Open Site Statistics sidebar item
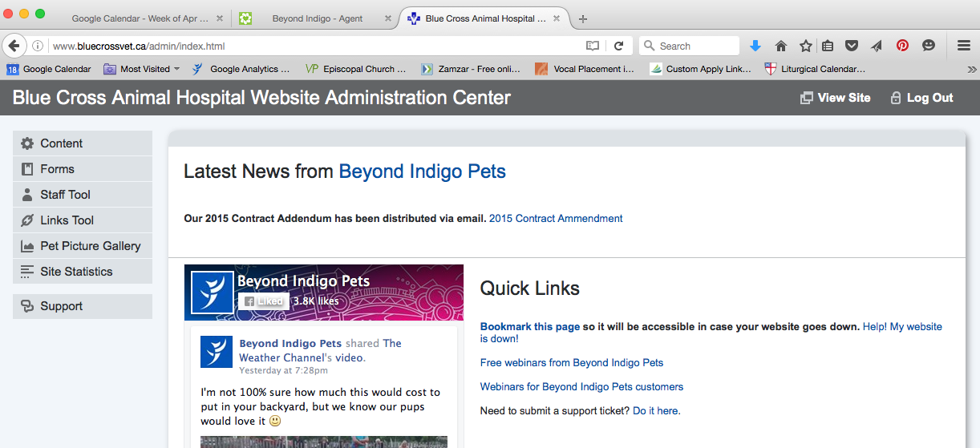 click(x=83, y=272)
